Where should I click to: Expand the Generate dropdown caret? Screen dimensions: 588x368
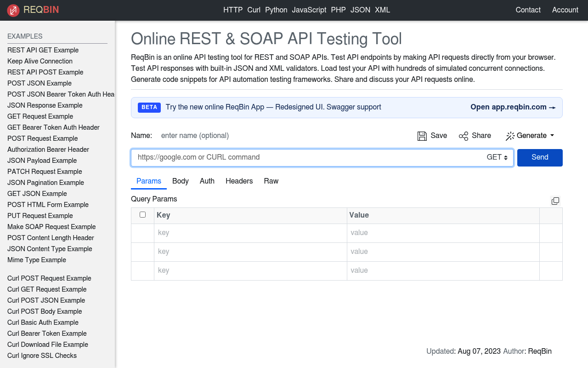[x=552, y=135]
